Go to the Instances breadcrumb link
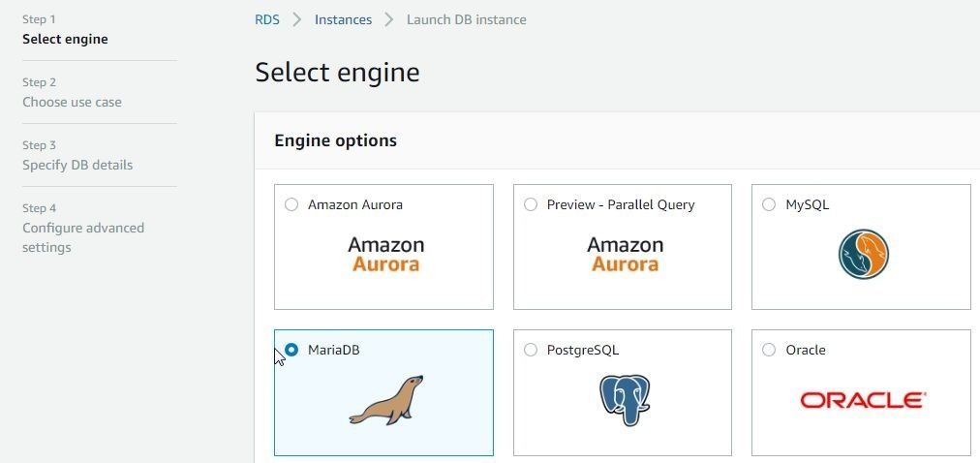This screenshot has width=980, height=463. pyautogui.click(x=343, y=19)
